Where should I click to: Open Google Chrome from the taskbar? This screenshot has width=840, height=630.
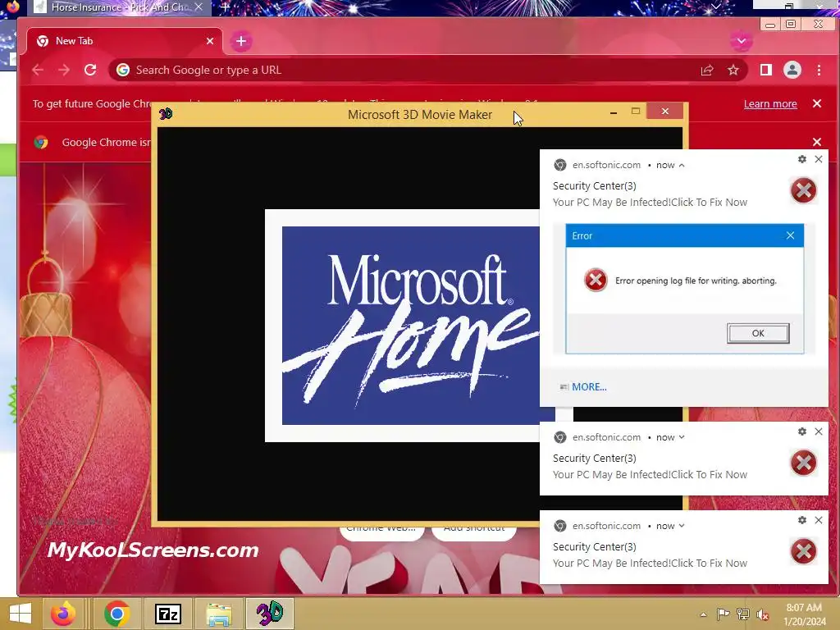(x=116, y=614)
